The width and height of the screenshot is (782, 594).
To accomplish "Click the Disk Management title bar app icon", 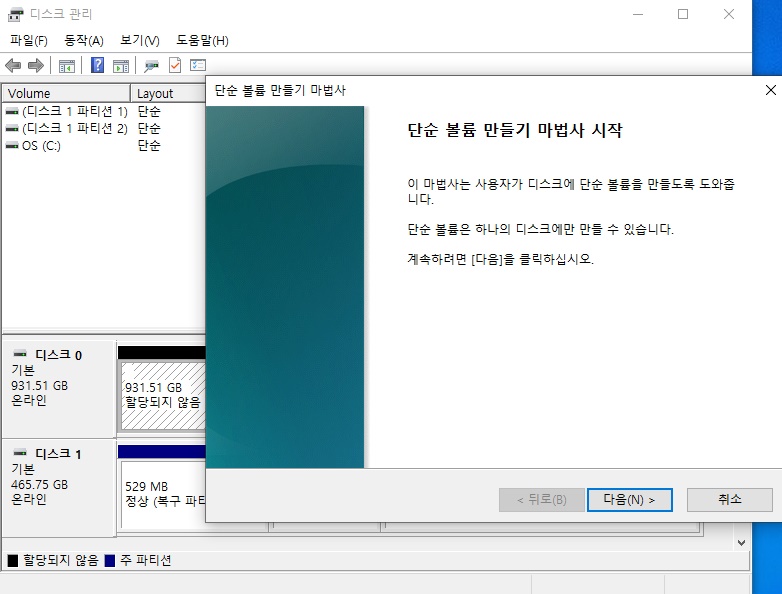I will (x=15, y=14).
